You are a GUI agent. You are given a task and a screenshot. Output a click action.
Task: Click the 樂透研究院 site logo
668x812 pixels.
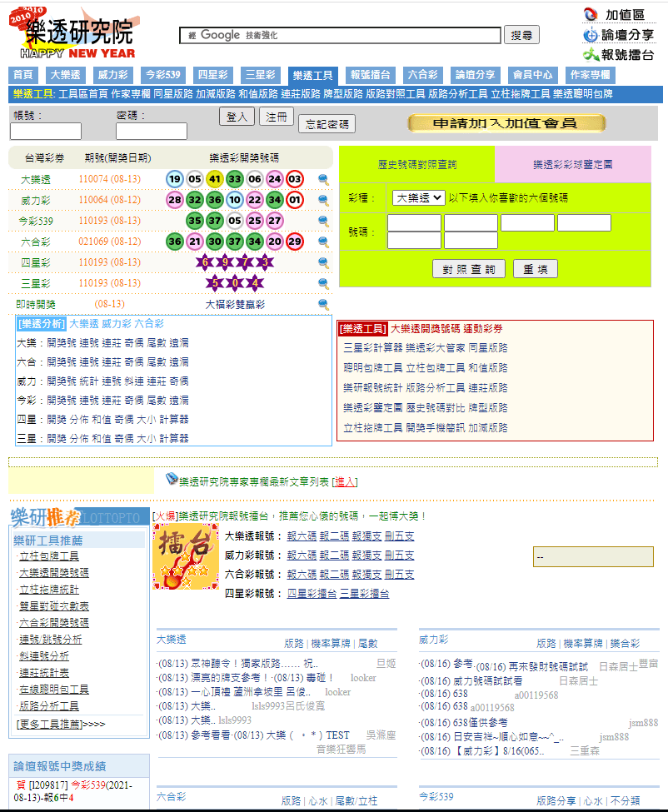point(75,32)
